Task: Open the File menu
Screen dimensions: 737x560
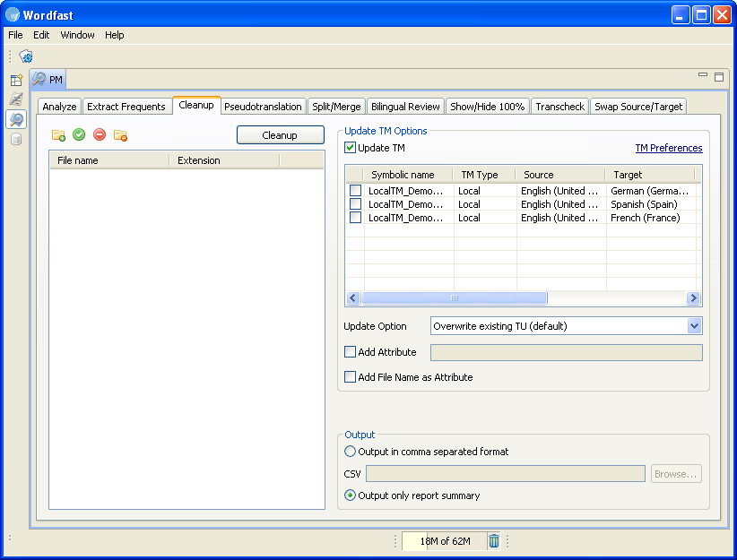Action: click(15, 35)
